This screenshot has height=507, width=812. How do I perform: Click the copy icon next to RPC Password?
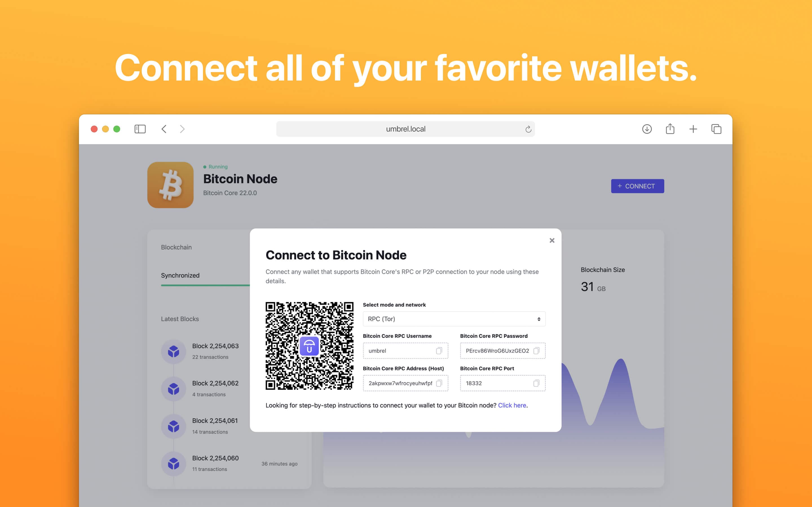(x=537, y=350)
